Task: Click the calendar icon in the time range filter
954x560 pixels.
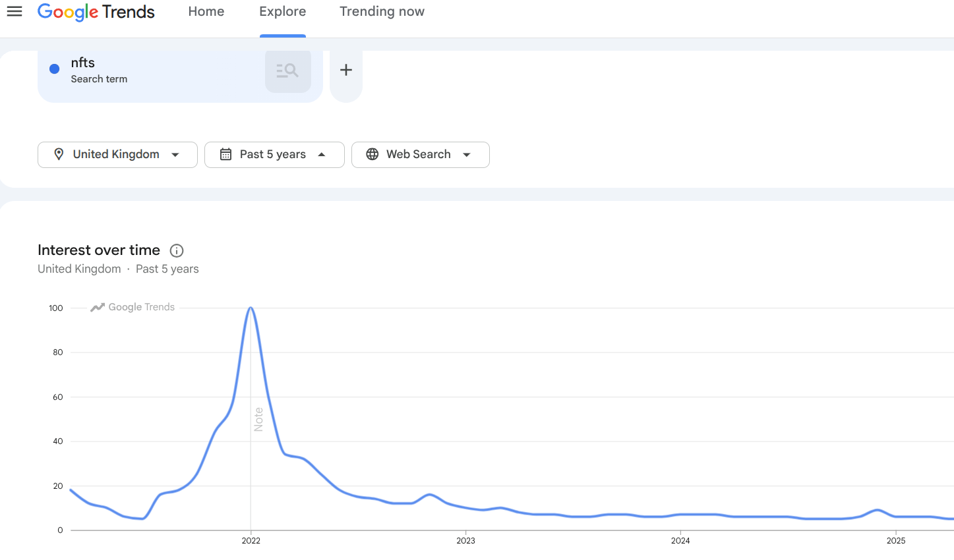Action: pos(226,154)
